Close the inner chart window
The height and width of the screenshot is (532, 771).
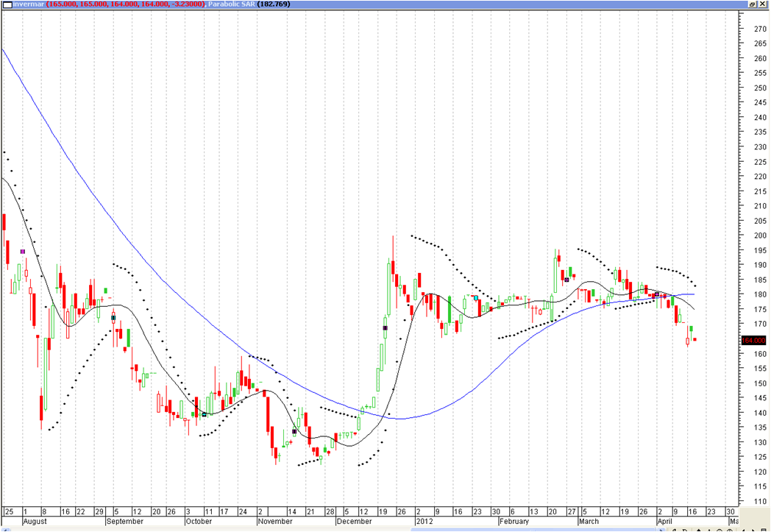[x=764, y=4]
